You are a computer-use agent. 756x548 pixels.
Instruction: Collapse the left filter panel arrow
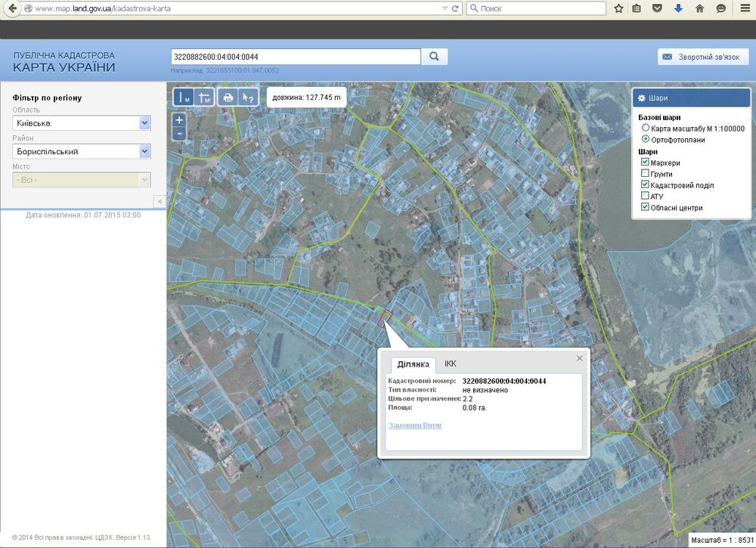click(160, 201)
